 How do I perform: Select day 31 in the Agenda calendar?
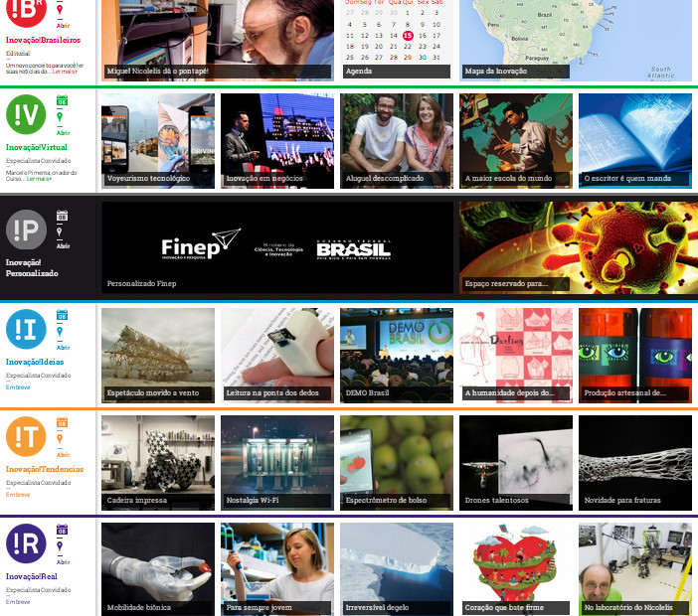click(436, 58)
